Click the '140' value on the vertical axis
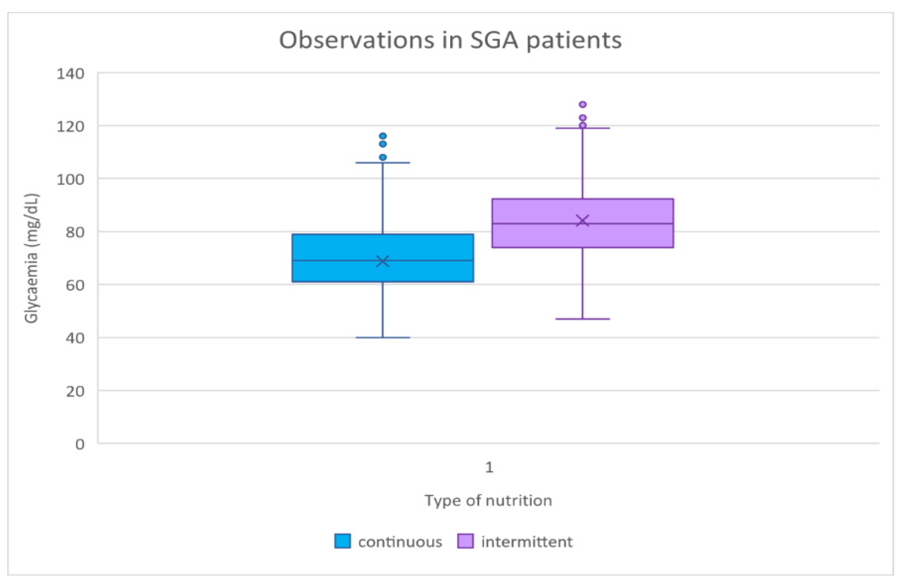Image resolution: width=908 pixels, height=588 pixels. pos(70,74)
